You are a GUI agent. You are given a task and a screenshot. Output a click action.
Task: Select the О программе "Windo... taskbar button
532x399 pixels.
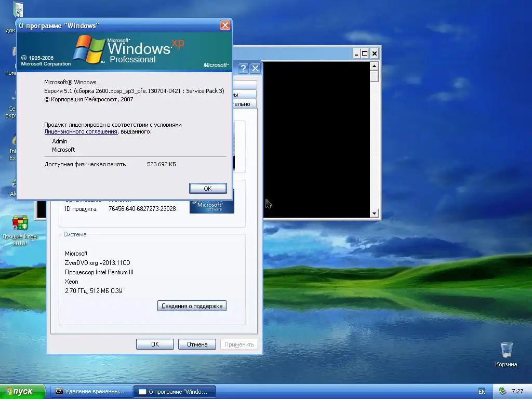pyautogui.click(x=175, y=392)
